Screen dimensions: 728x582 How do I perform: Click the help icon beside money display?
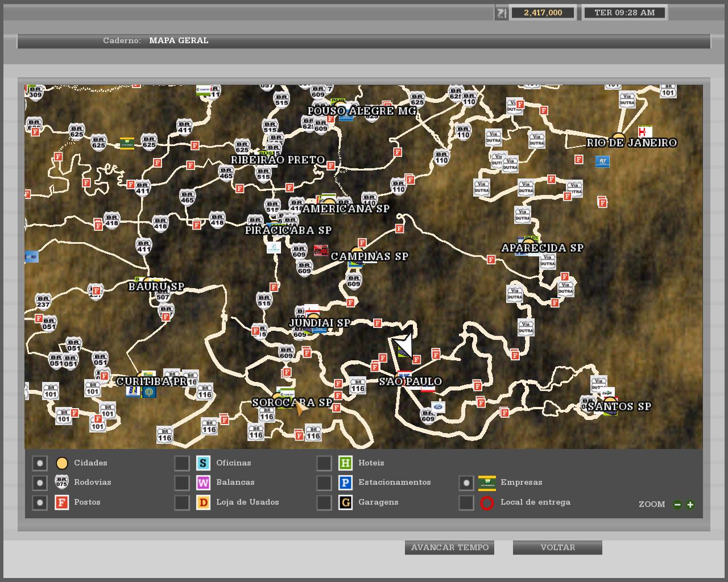[501, 13]
